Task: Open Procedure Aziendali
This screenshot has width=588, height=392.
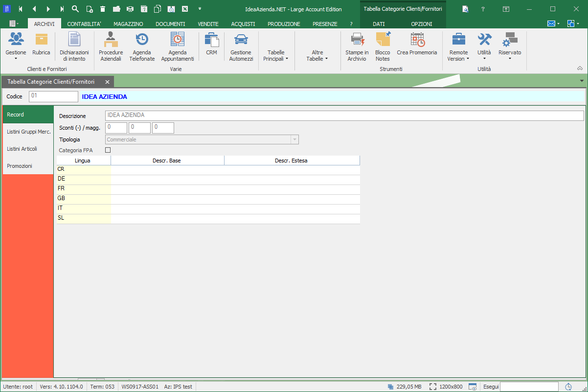Action: point(111,46)
